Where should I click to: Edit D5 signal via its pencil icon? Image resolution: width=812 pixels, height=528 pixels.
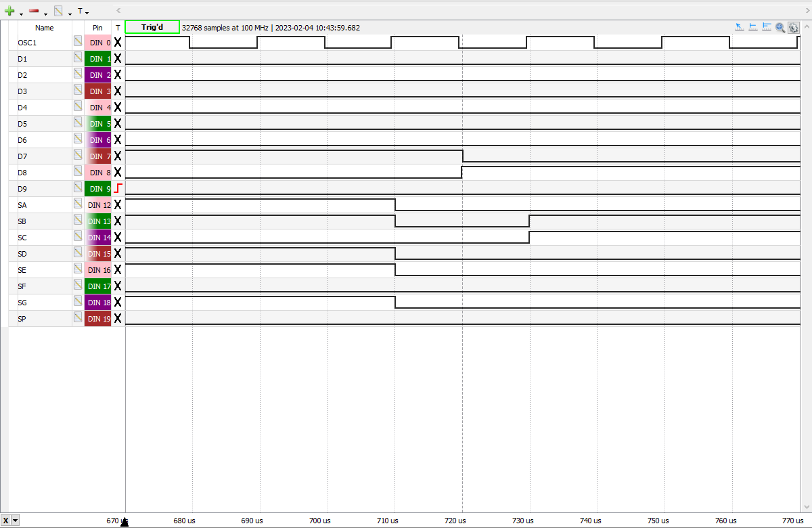[x=78, y=123]
